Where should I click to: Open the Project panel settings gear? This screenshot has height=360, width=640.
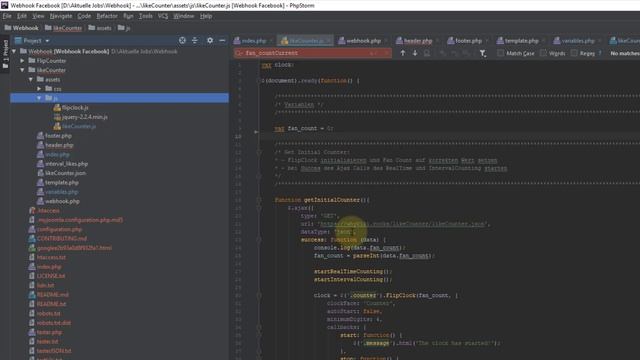coord(210,40)
